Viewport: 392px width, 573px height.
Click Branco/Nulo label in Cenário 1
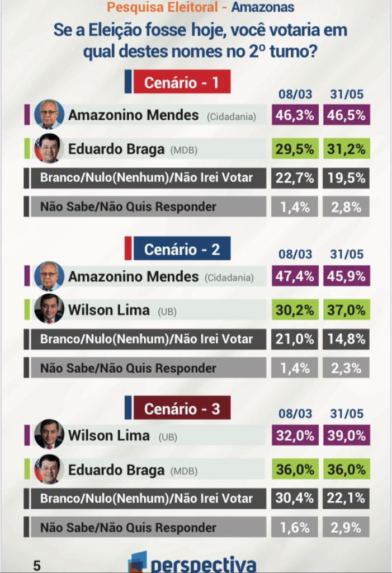[x=147, y=178]
